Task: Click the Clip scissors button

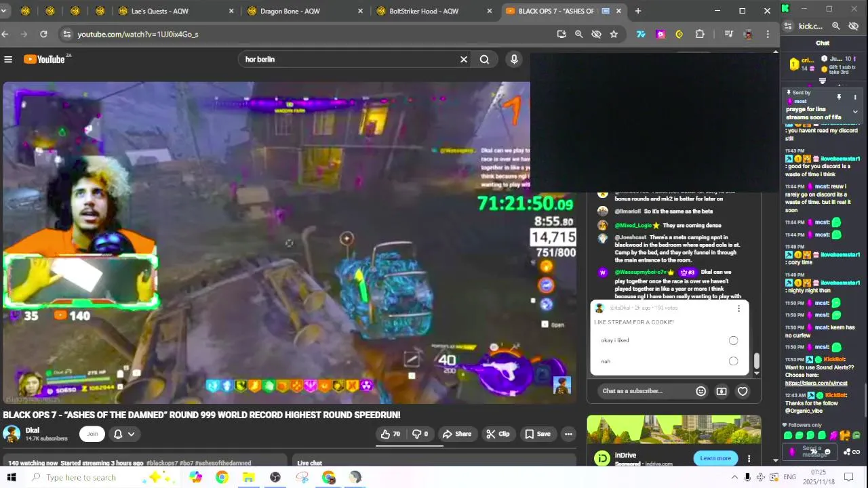Action: tap(498, 434)
